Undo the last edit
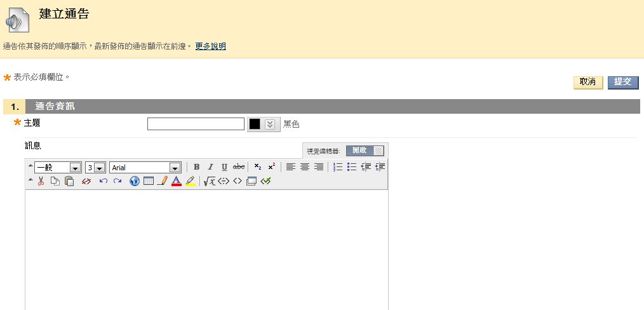 [103, 181]
